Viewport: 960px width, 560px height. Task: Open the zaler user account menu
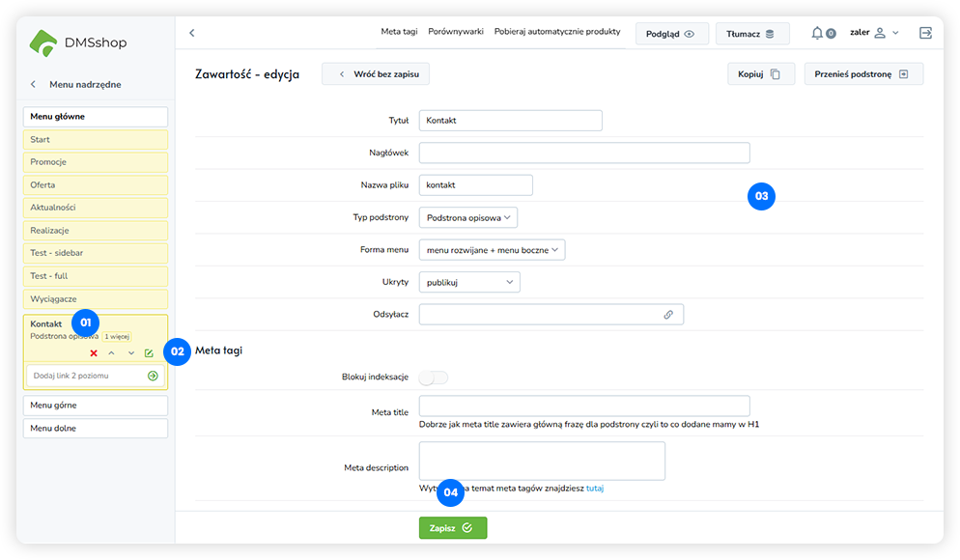pos(874,33)
